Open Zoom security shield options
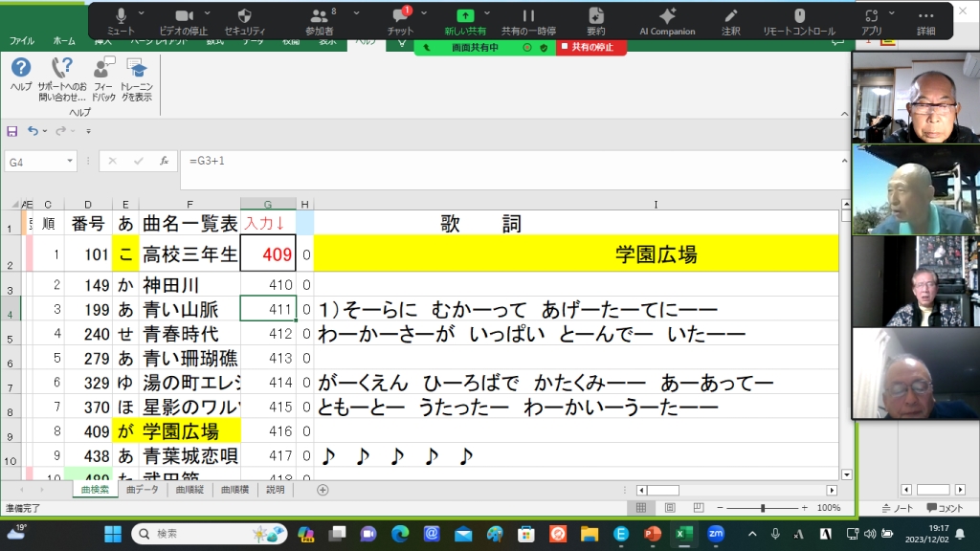 coord(244,21)
